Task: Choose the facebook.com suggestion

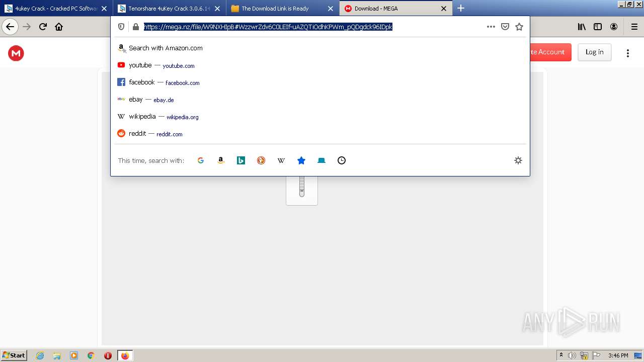Action: click(320, 82)
